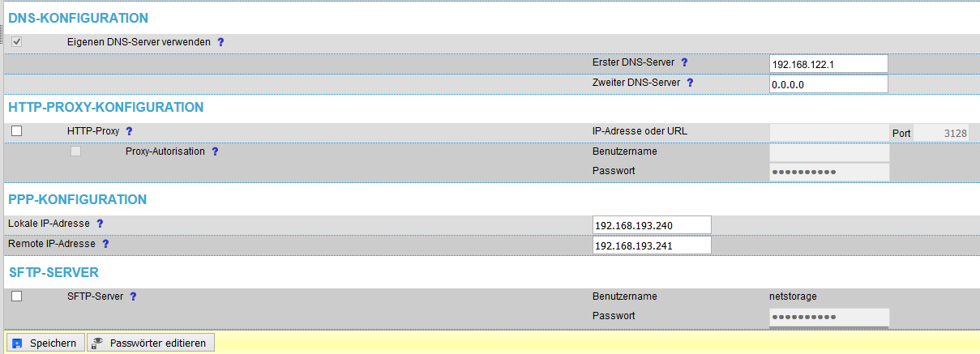Show help for HTTP-Proxy option
Screen dimensions: 980x354
129,130
